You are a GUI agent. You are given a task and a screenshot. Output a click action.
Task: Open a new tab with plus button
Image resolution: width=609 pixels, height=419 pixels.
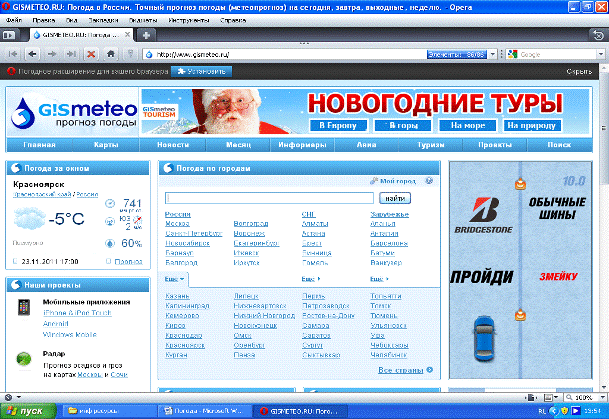coord(146,35)
